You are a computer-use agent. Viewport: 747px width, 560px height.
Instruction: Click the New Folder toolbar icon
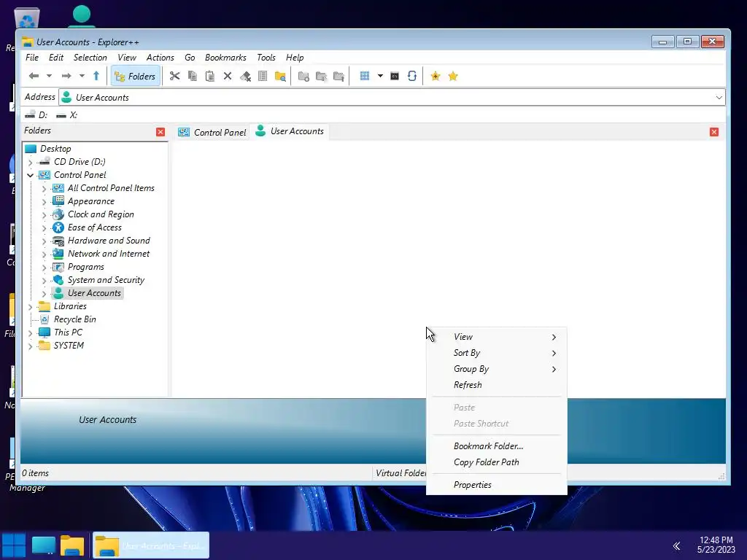[303, 76]
